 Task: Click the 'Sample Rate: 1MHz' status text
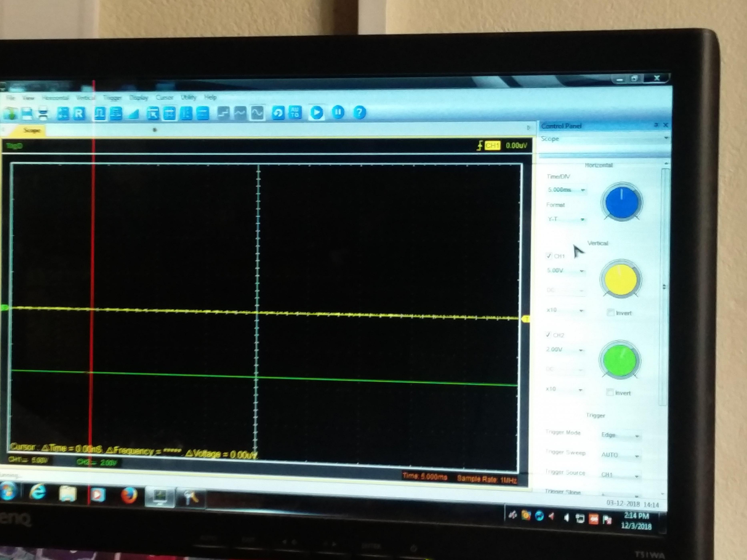[x=487, y=479]
